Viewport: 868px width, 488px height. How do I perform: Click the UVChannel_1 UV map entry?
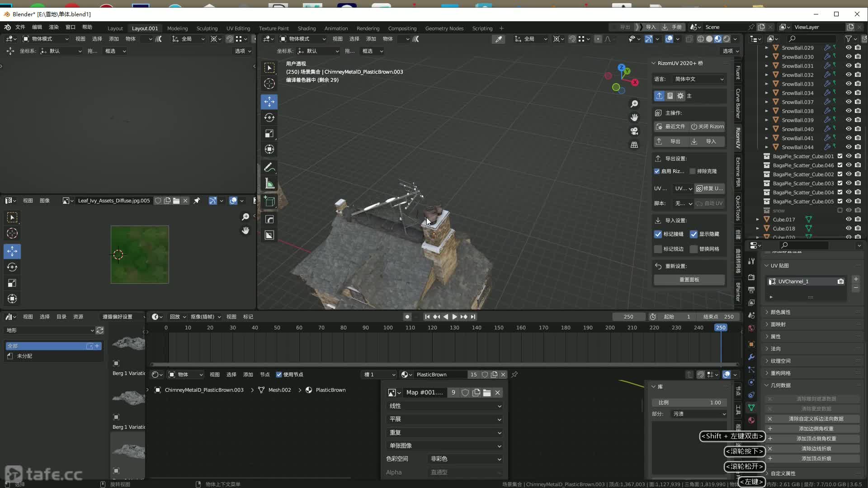(807, 282)
